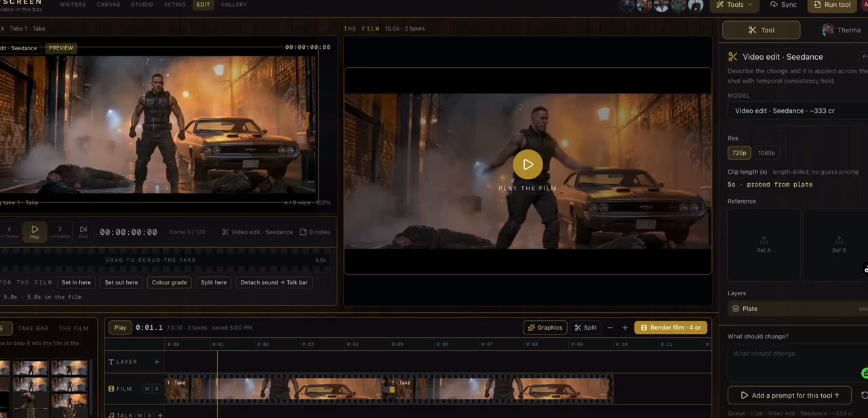
Task: Step forward one frame
Action: pyautogui.click(x=60, y=231)
